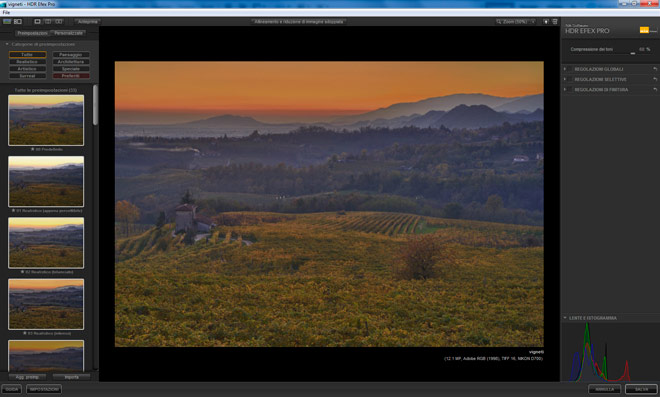Toggle the presets and image browser layout icon

[18, 21]
